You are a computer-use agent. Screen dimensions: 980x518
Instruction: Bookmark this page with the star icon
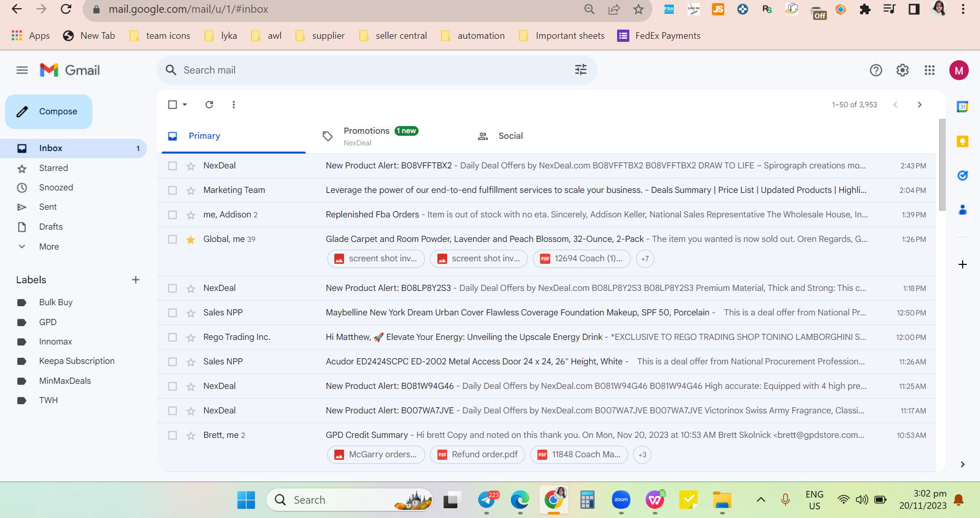(639, 9)
